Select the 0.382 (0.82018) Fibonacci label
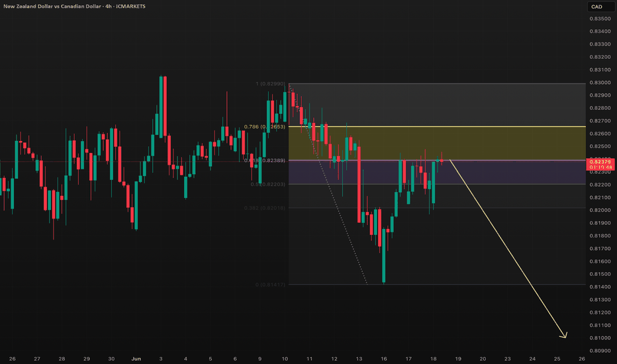Image resolution: width=617 pixels, height=364 pixels. click(264, 208)
